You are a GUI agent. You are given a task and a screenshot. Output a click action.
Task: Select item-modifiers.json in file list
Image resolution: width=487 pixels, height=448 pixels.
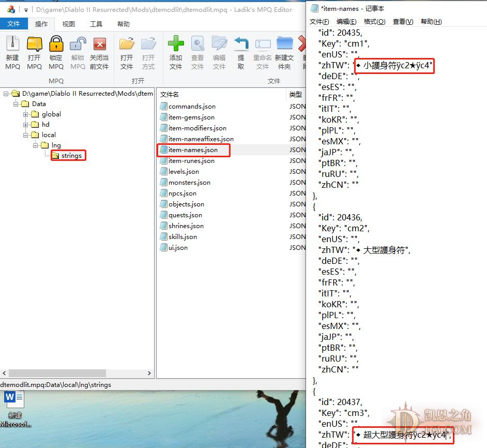197,128
